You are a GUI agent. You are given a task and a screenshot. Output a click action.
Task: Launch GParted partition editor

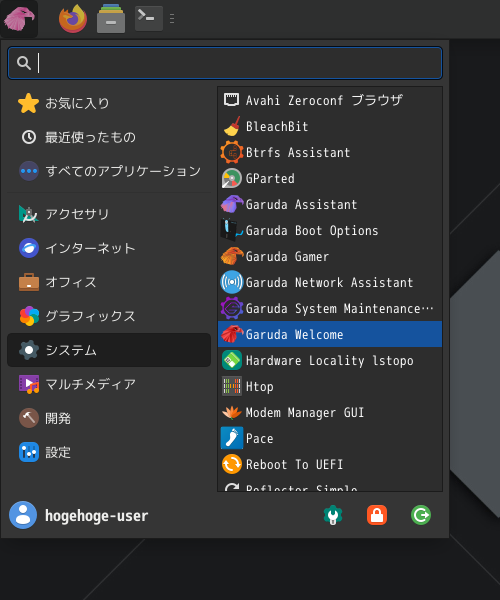pyautogui.click(x=330, y=178)
